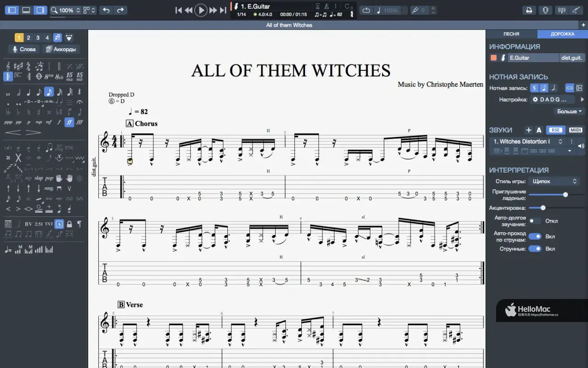
Task: Open the chord diagram grid icon
Action: coord(8,224)
